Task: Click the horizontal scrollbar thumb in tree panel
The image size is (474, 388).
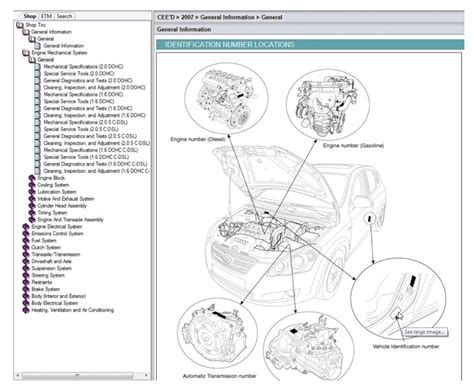Action: point(77,375)
